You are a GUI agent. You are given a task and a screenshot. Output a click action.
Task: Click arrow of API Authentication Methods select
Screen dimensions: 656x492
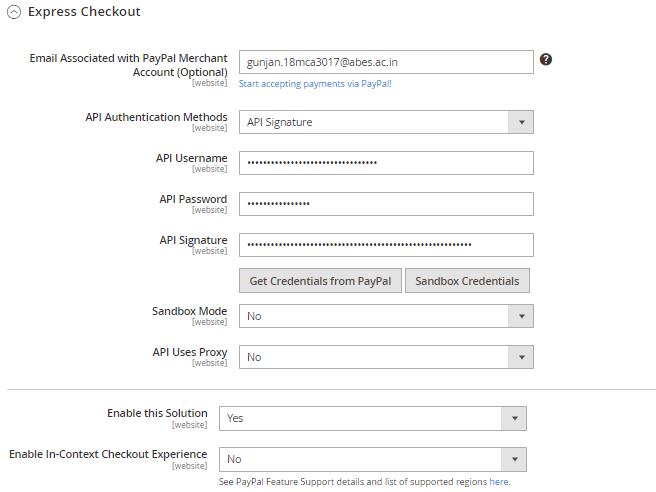pos(520,122)
